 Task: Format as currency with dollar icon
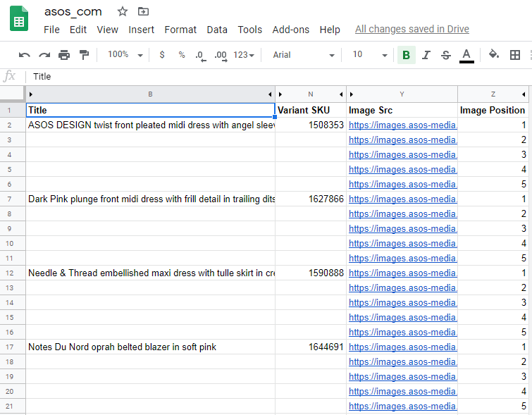point(162,55)
